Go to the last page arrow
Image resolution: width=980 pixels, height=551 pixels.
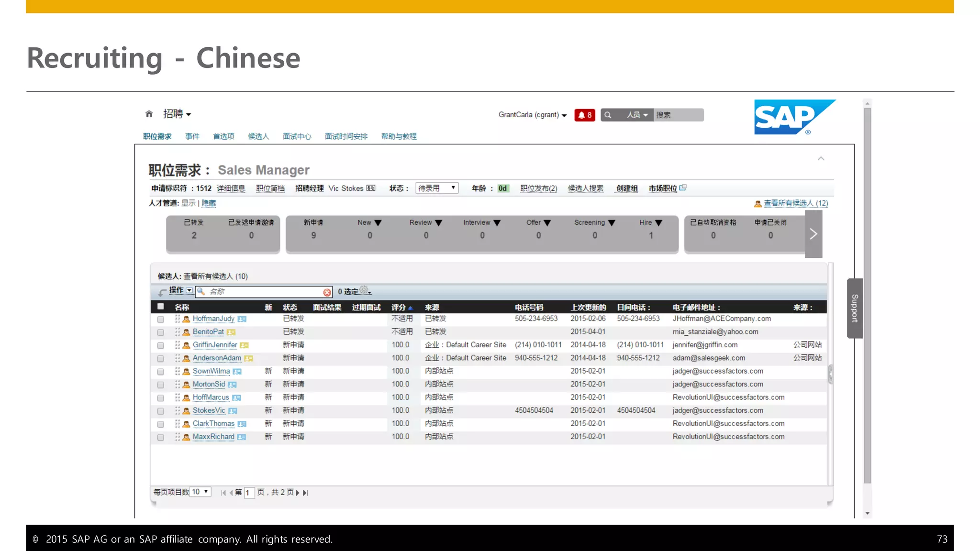point(305,493)
